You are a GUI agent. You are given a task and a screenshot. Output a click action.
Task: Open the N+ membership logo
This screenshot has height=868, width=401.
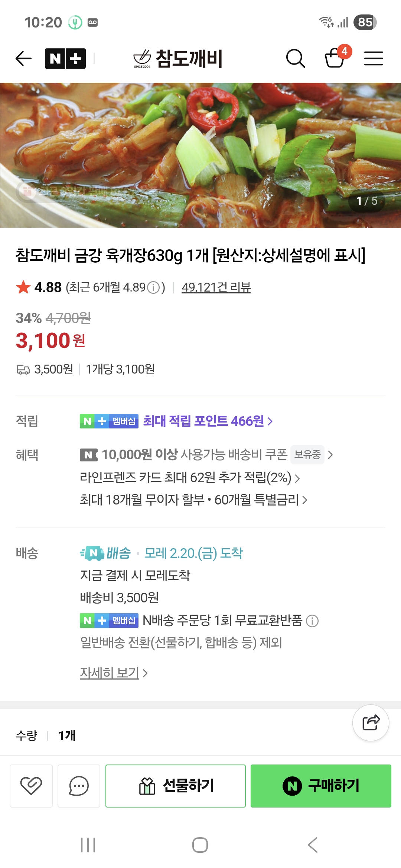pyautogui.click(x=65, y=59)
